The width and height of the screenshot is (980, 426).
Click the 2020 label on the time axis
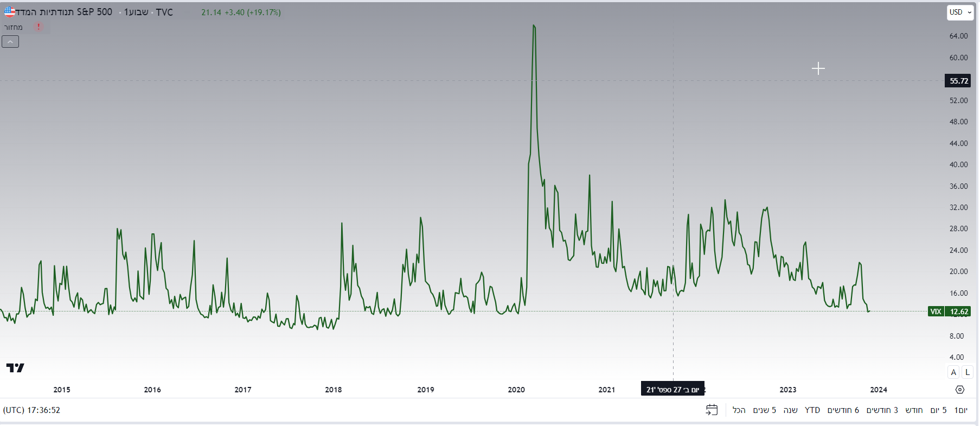point(516,390)
